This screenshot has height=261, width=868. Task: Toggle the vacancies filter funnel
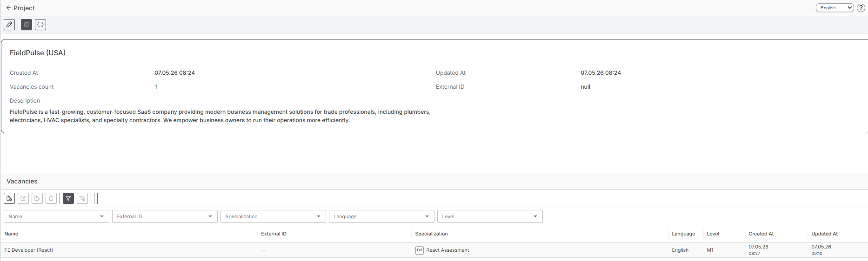coord(68,198)
